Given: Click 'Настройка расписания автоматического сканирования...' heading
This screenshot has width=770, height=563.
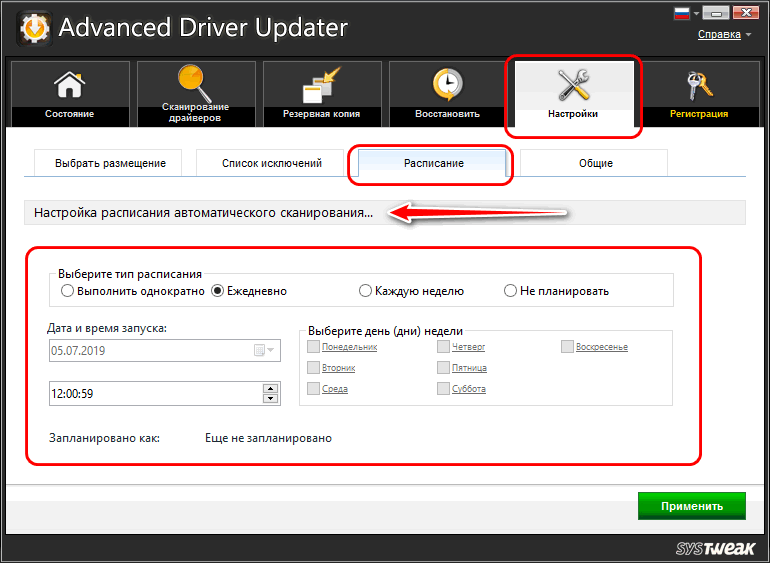Looking at the screenshot, I should pyautogui.click(x=203, y=213).
